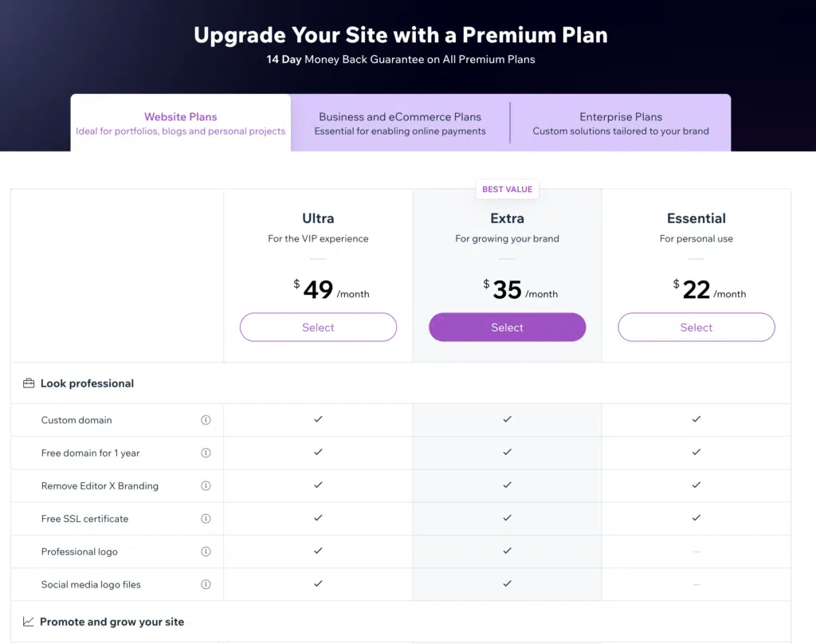Click info icon for Social media logo files
The image size is (816, 644).
(x=206, y=583)
